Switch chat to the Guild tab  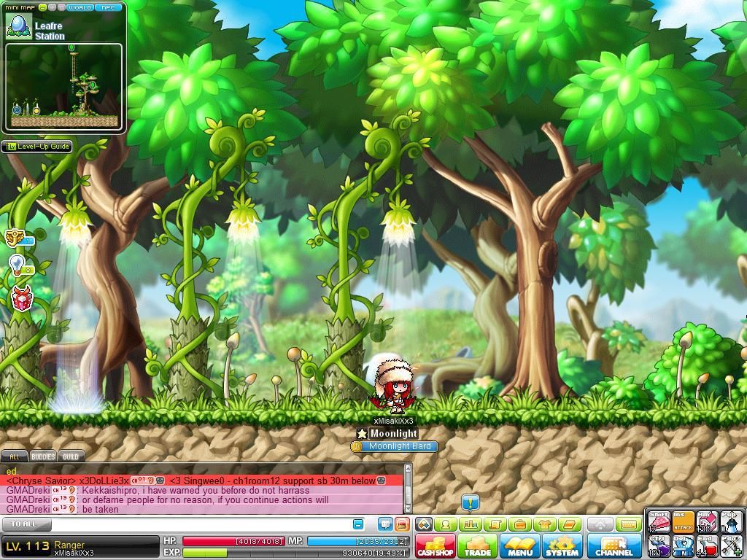(x=71, y=456)
